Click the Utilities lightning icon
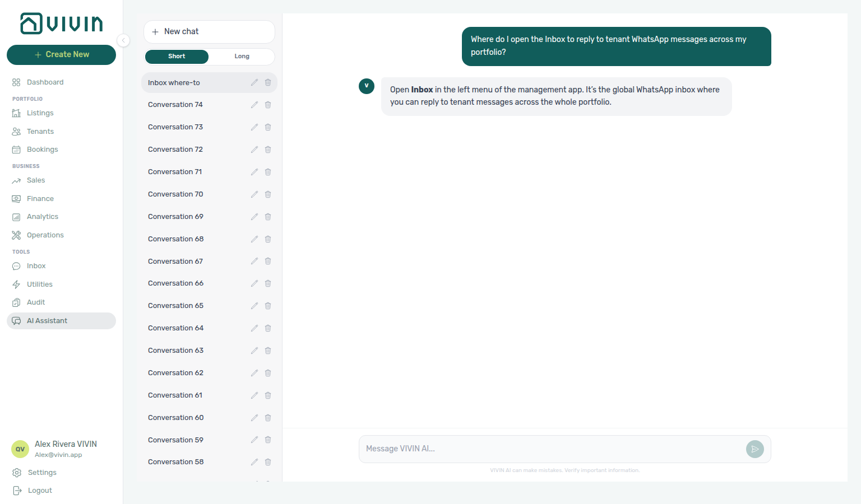The image size is (861, 504). point(16,284)
